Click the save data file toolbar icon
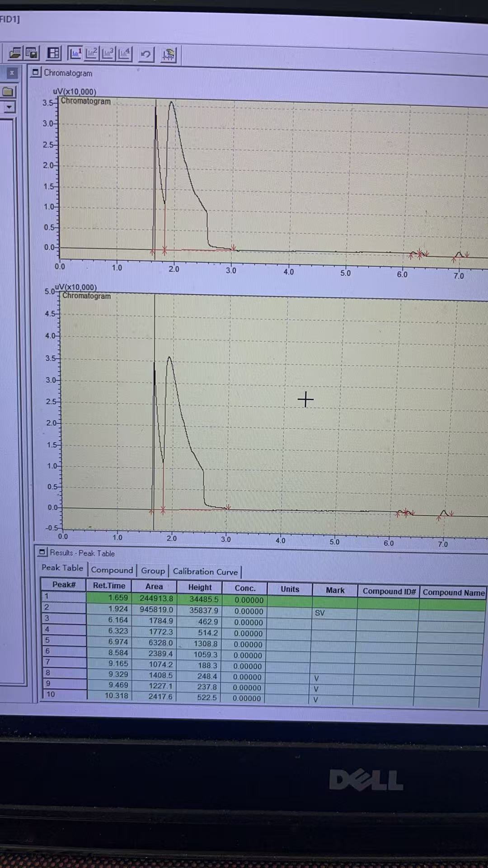This screenshot has height=868, width=488. click(32, 53)
